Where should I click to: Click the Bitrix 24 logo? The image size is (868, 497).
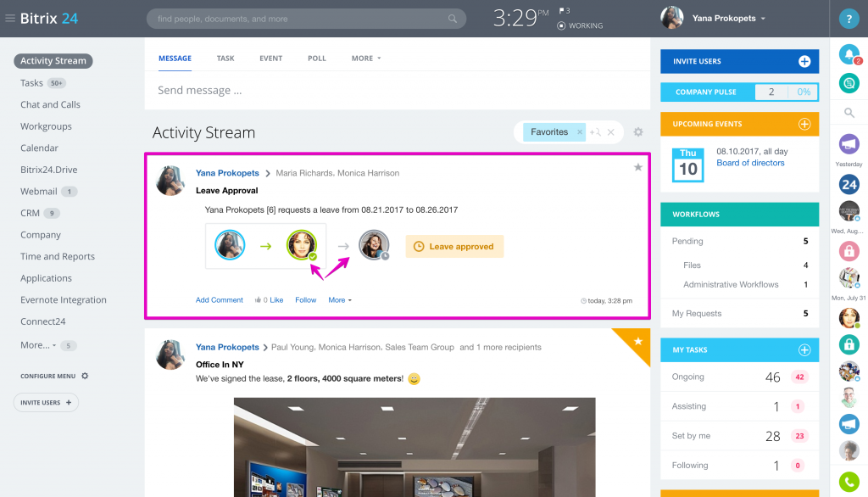49,19
